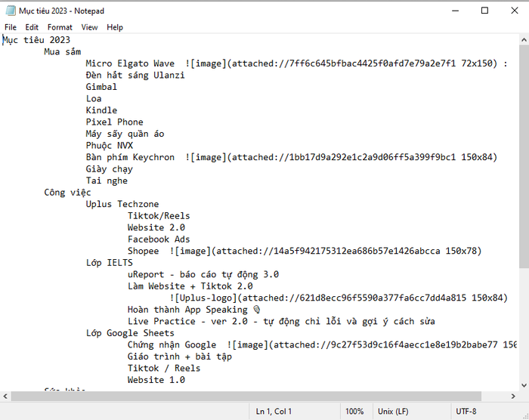This screenshot has height=420, width=529.
Task: Click the 'Máy sấy quần áo' line
Action: click(125, 134)
